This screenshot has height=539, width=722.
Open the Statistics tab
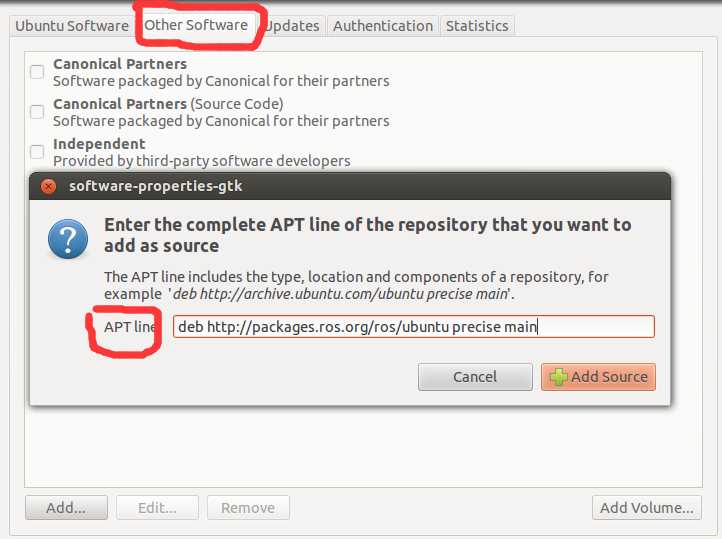(x=477, y=26)
